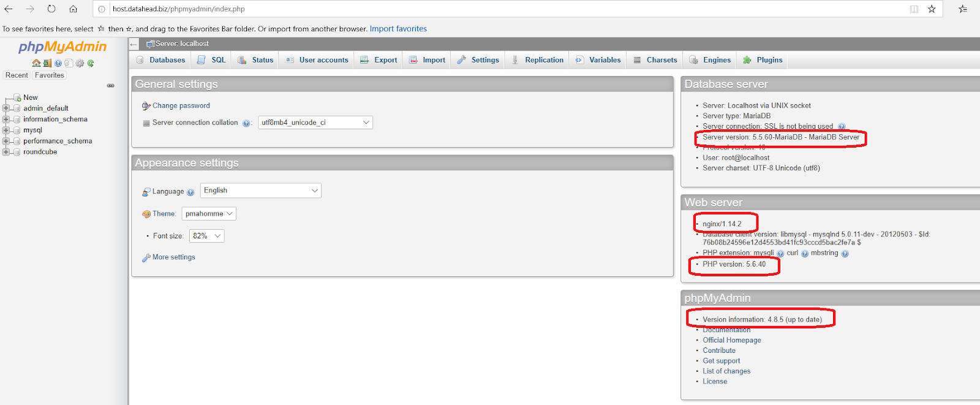The width and height of the screenshot is (980, 405).
Task: Expand the information_schema database node
Action: pos(6,119)
